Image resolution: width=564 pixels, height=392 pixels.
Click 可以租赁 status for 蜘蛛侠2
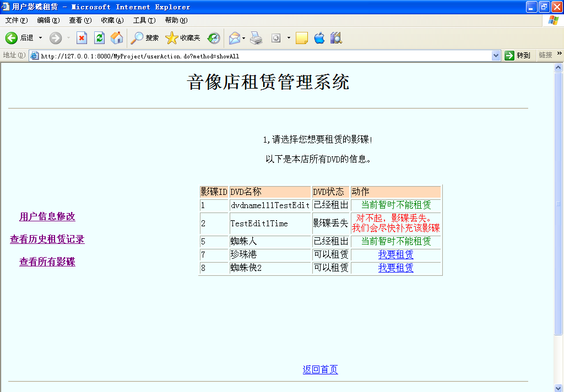click(330, 268)
